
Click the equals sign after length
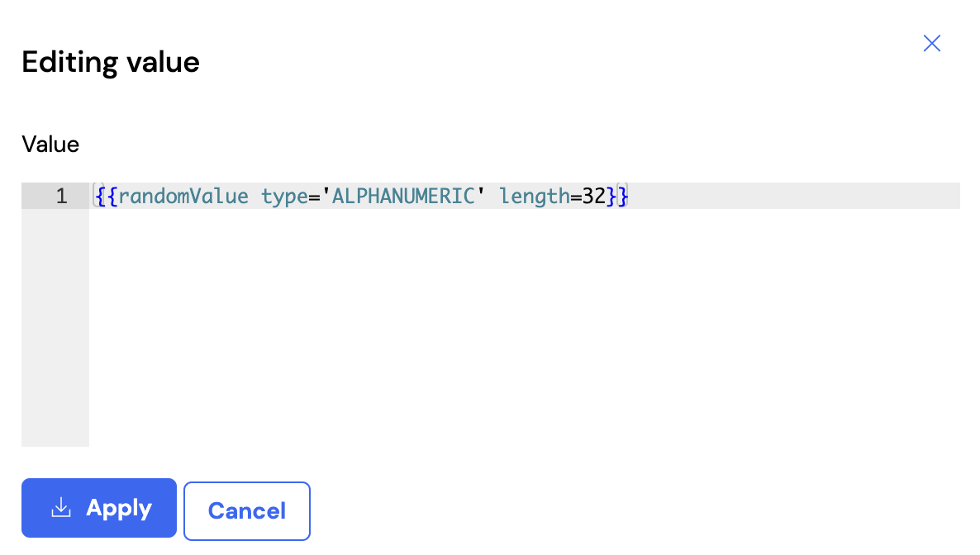tap(576, 197)
